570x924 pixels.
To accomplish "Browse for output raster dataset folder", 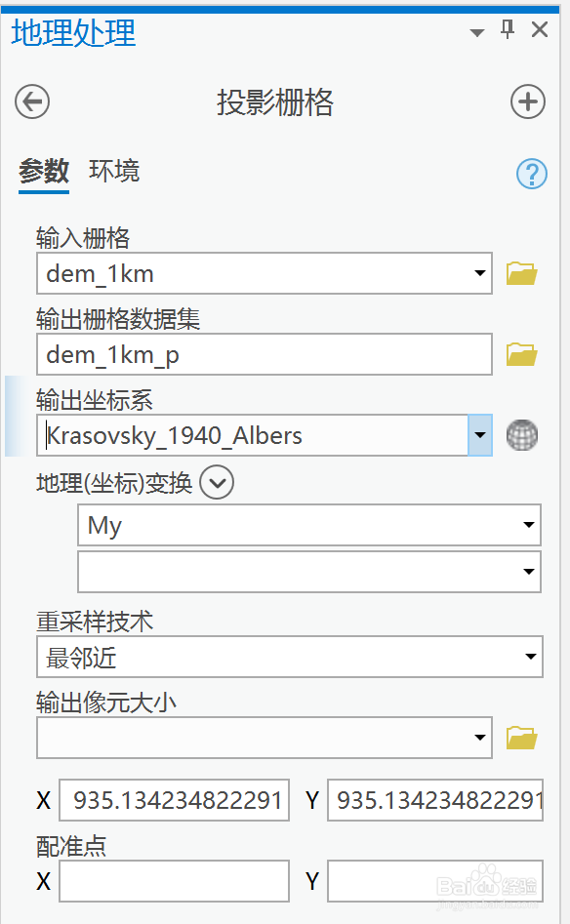I will pyautogui.click(x=521, y=354).
